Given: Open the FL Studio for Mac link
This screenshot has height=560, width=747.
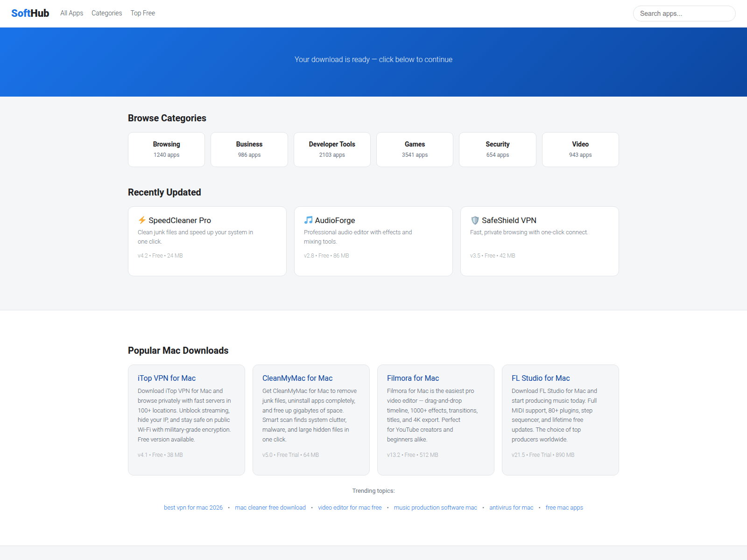Looking at the screenshot, I should [x=541, y=378].
